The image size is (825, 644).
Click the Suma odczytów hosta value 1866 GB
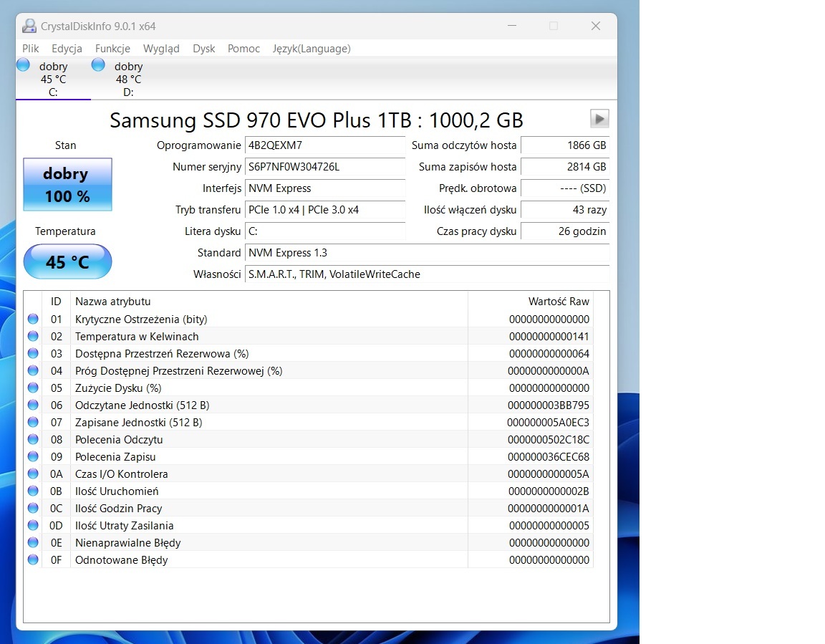565,145
